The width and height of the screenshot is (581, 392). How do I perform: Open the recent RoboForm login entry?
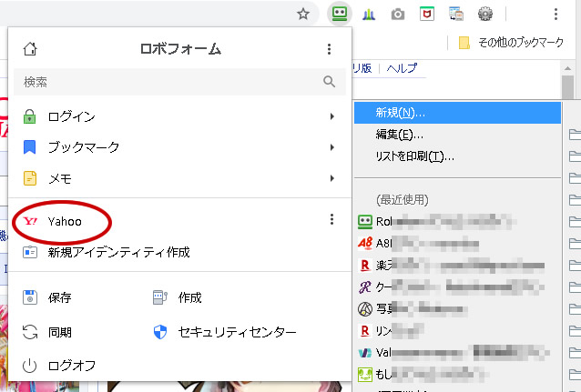pos(458,222)
